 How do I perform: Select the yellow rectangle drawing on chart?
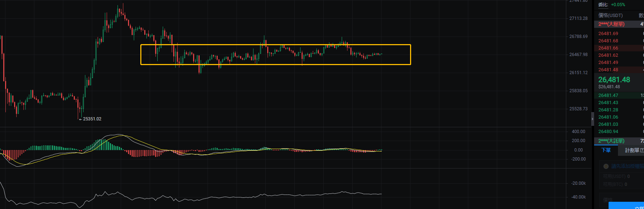(276, 45)
